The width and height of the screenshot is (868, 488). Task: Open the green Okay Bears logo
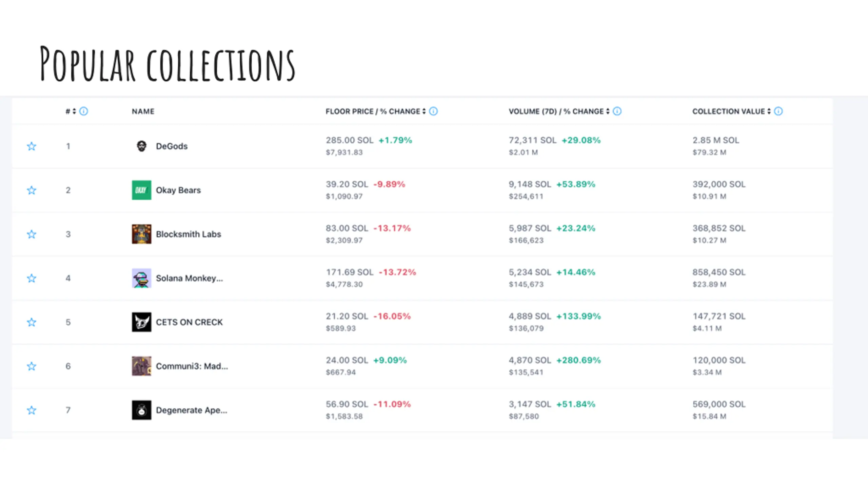point(141,190)
